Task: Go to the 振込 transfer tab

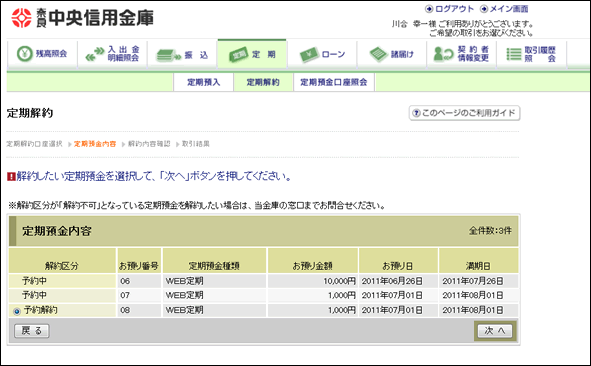Action: (x=182, y=54)
